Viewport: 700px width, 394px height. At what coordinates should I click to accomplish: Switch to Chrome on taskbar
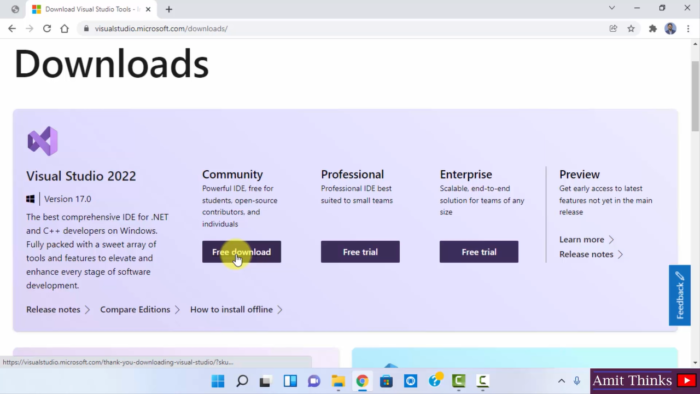point(362,381)
